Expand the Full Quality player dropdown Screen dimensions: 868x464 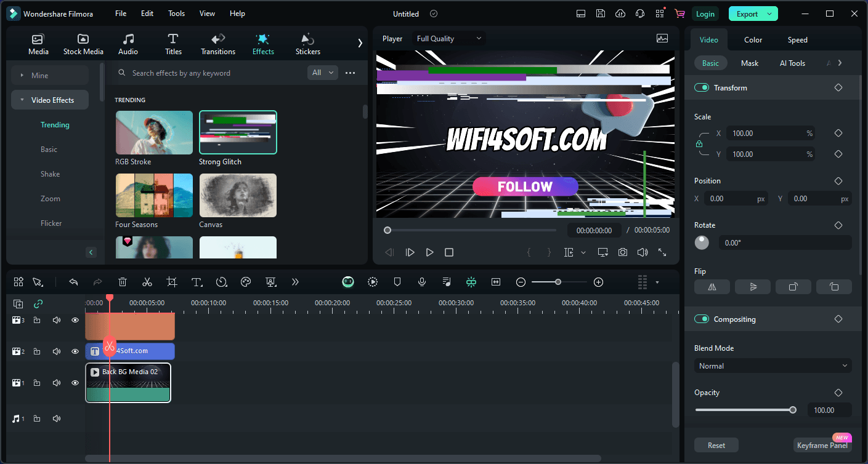point(449,39)
